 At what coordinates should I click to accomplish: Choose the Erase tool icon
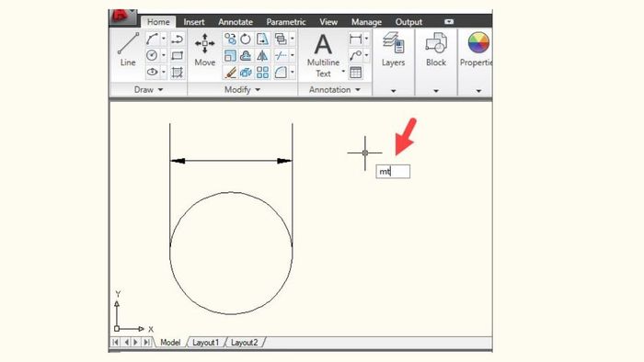230,73
